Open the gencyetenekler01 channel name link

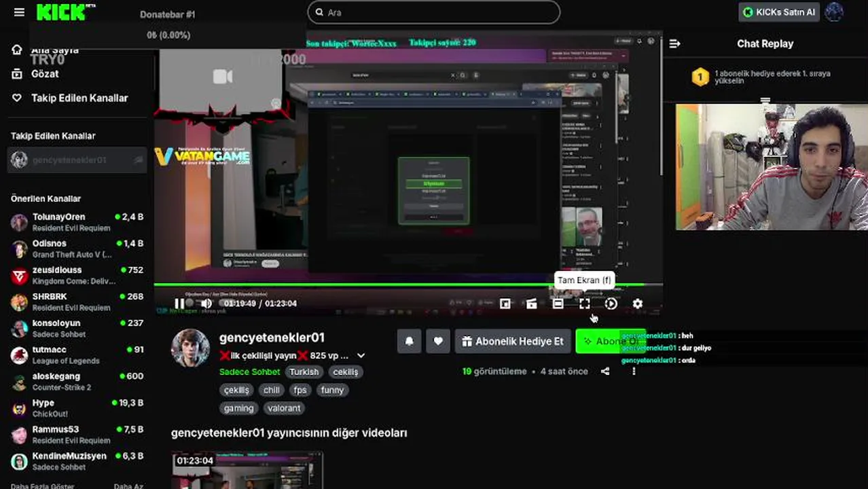(x=272, y=338)
